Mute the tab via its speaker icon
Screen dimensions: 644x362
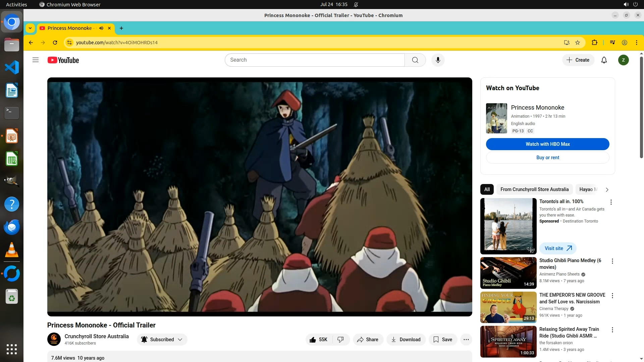click(x=101, y=28)
